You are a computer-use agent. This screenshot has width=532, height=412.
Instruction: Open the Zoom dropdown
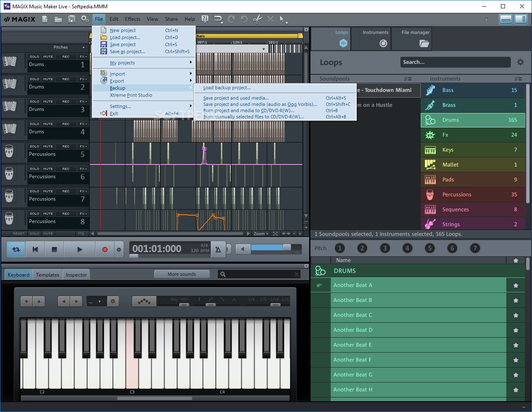coord(261,234)
